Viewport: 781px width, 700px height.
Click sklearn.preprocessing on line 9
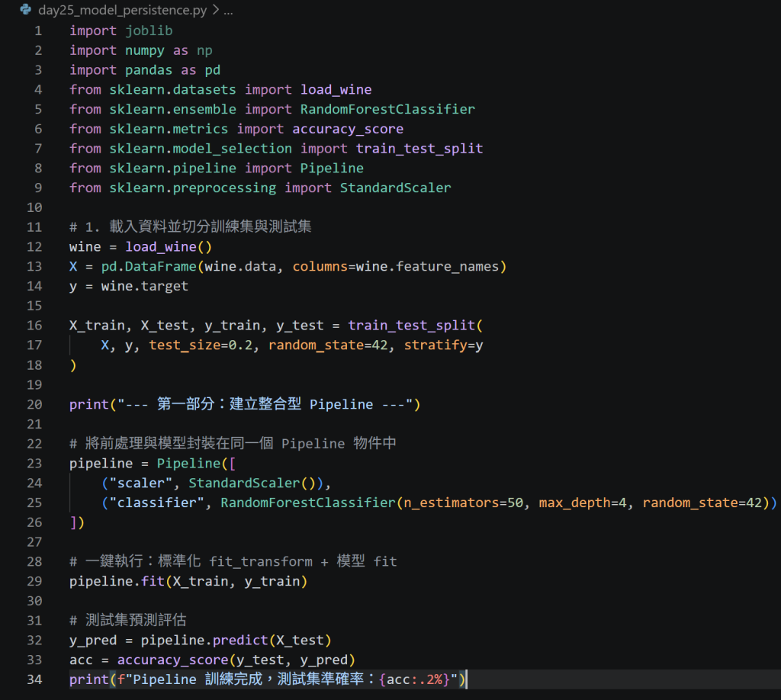pos(193,188)
